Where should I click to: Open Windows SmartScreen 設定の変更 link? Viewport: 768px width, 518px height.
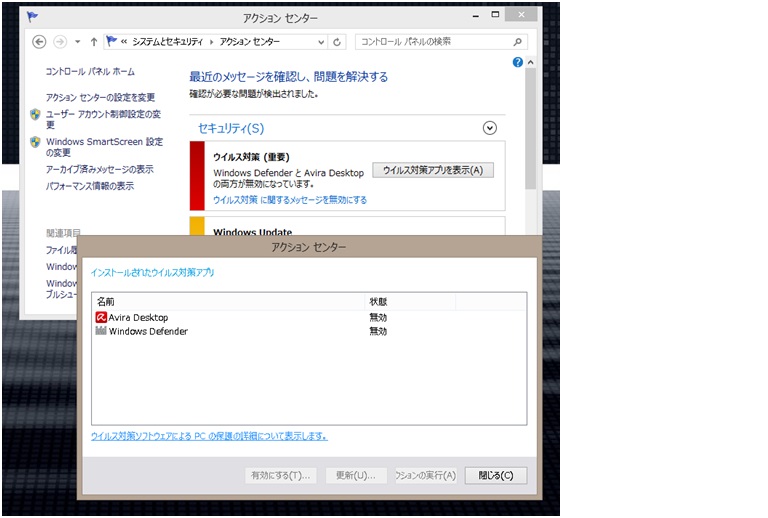104,147
